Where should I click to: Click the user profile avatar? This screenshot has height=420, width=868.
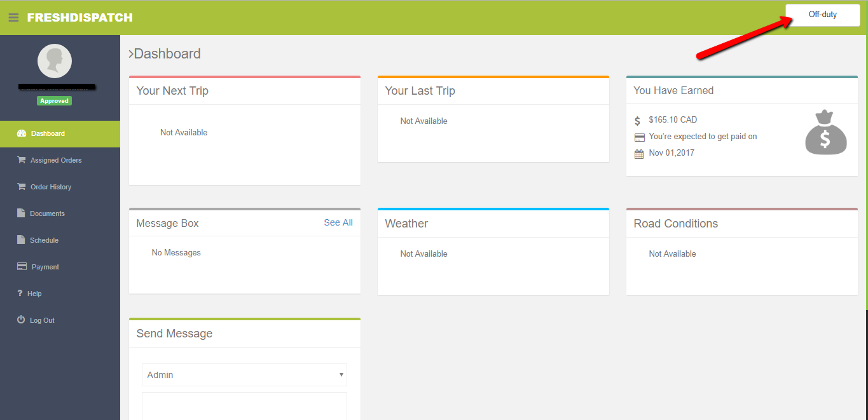click(55, 61)
